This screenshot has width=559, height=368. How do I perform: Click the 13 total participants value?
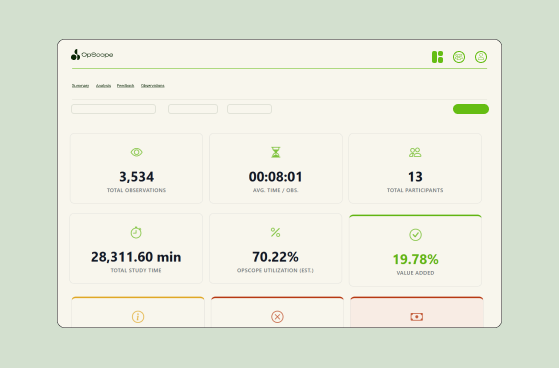point(415,177)
